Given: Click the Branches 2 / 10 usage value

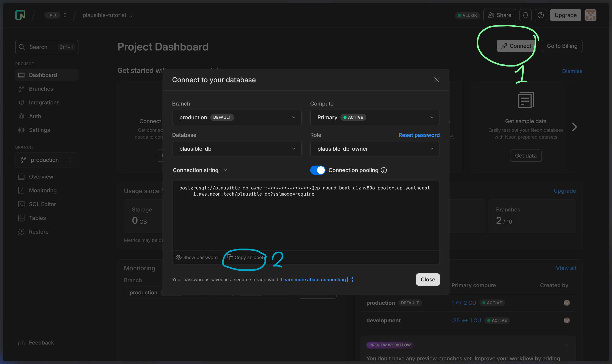Looking at the screenshot, I should click(x=504, y=221).
